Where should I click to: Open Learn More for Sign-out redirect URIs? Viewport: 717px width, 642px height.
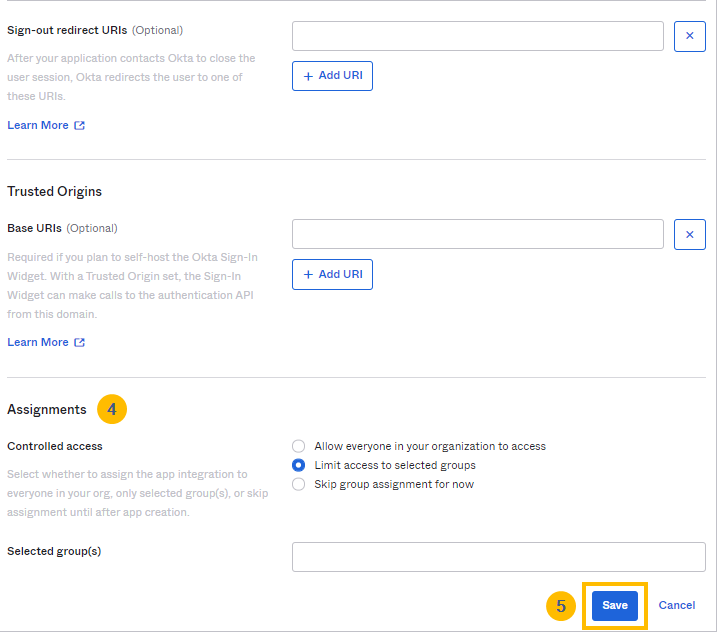coord(38,125)
